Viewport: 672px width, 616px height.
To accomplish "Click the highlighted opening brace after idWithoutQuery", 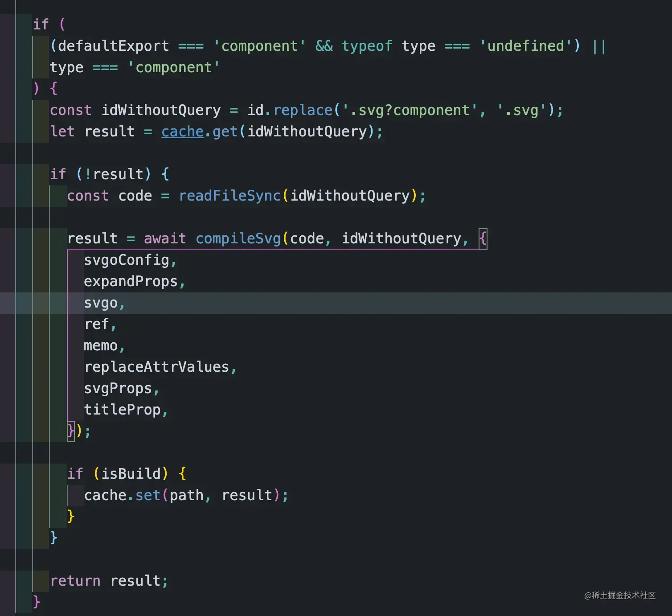I will pyautogui.click(x=483, y=238).
